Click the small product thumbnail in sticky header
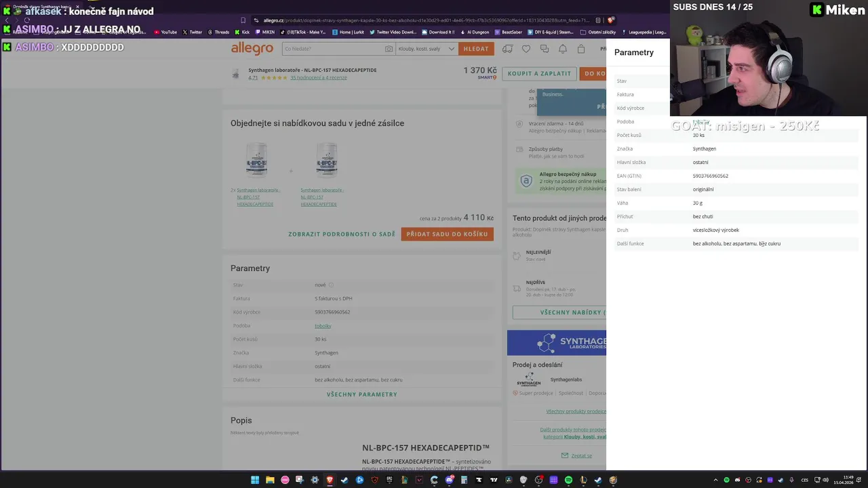Screen dimensions: 868x488 pos(235,74)
